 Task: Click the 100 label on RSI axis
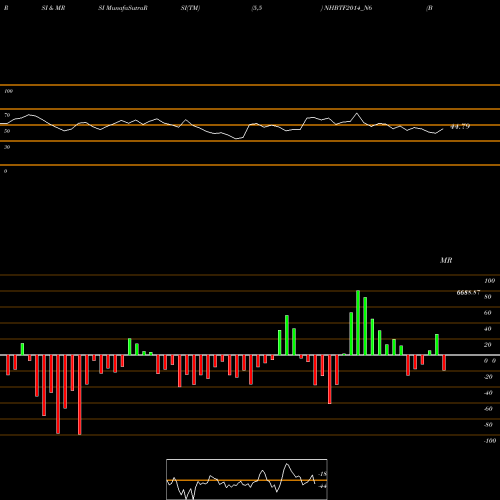click(8, 91)
